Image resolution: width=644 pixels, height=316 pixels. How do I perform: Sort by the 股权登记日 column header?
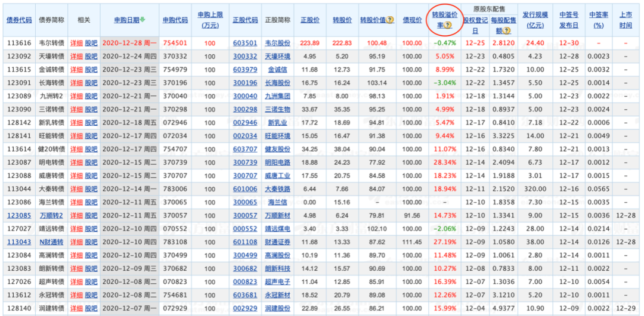[475, 25]
